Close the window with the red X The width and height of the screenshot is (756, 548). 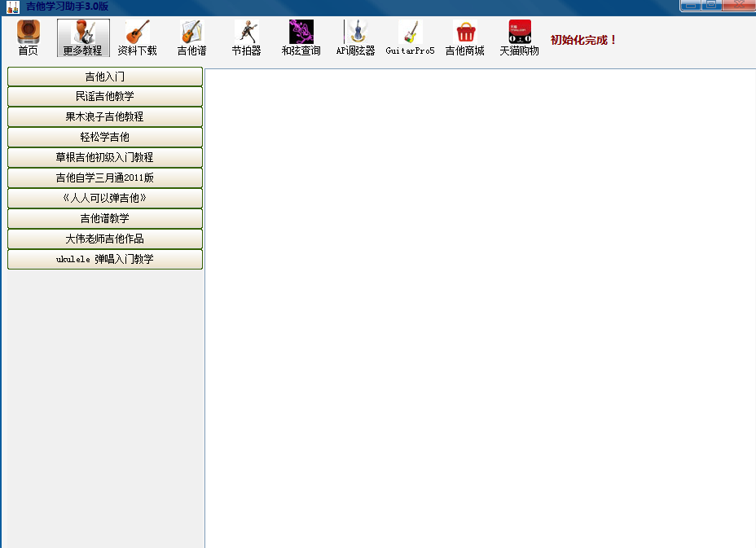pos(739,5)
